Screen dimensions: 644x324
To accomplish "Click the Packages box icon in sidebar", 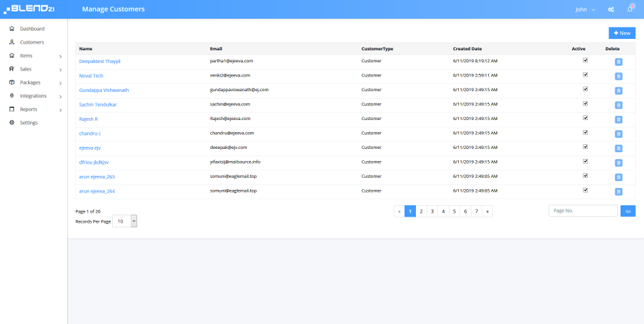I will coord(11,82).
